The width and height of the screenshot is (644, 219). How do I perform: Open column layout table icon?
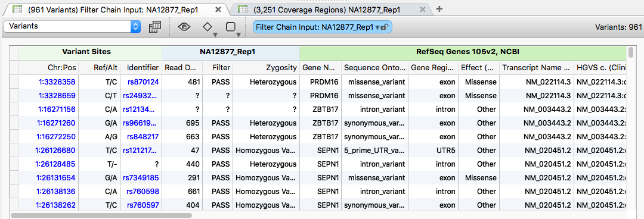pos(155,27)
